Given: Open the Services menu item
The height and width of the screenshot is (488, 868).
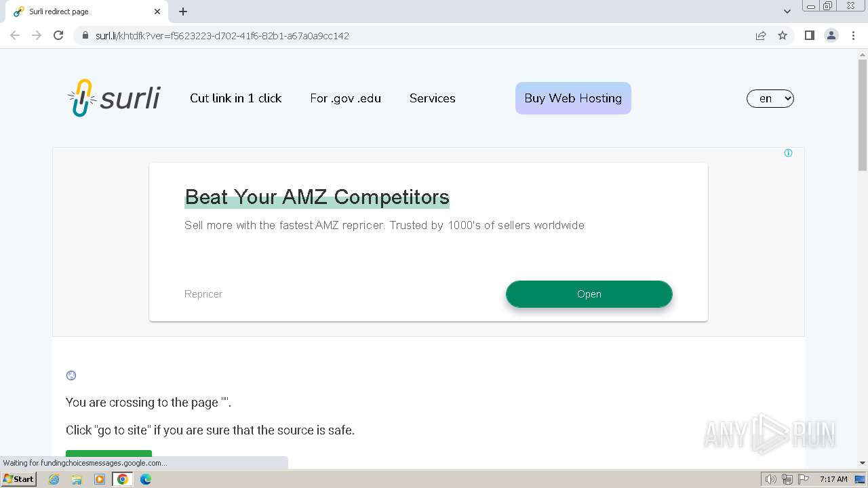Looking at the screenshot, I should point(433,98).
